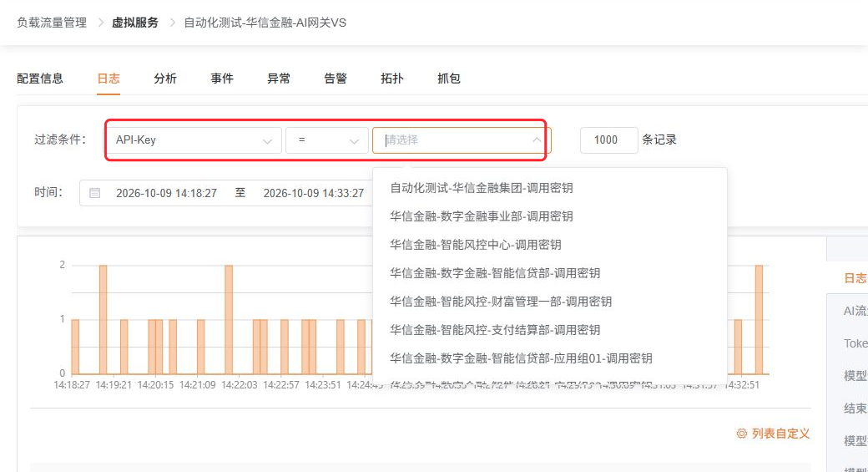Open 列表自定义 column settings link
Screen dimensions: 868x472
tap(780, 434)
